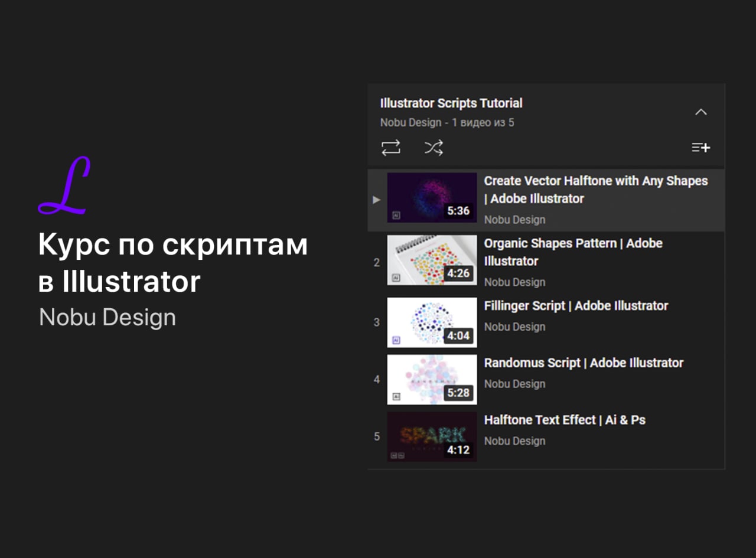Click the 4:04 duration badge
Viewport: 756px width, 558px height.
(458, 336)
